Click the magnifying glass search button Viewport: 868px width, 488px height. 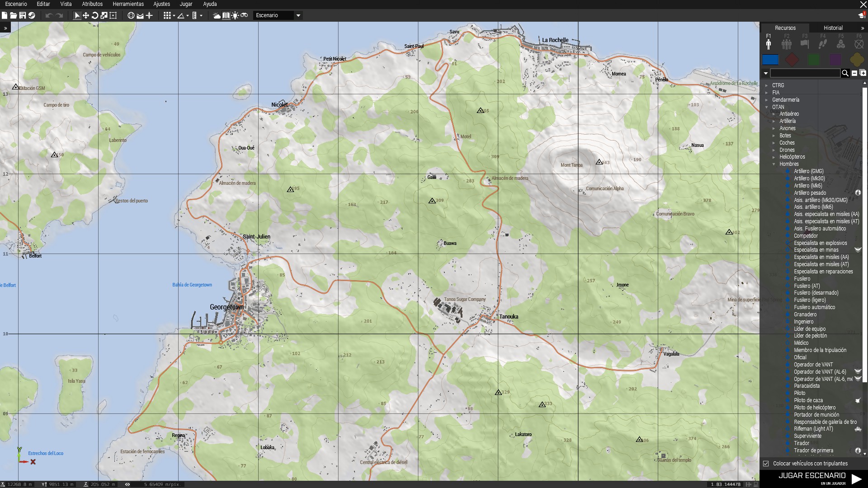845,73
